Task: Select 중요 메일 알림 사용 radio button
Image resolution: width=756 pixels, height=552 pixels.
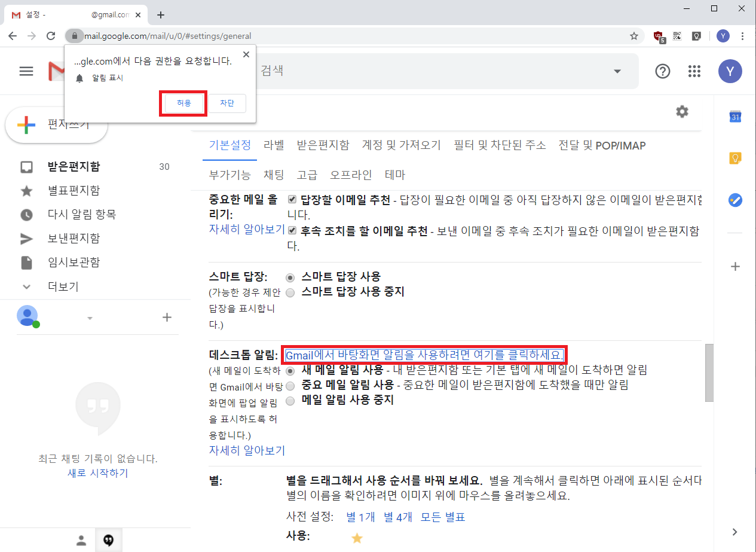Action: [x=290, y=386]
